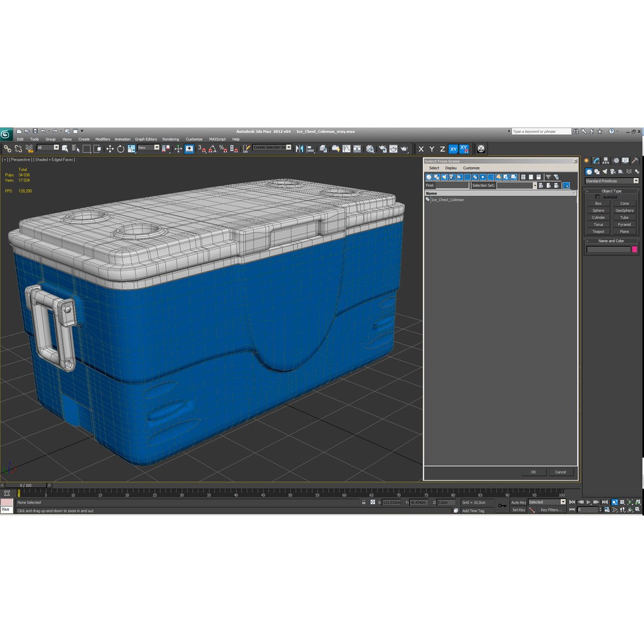
Task: Create a Box primitive
Action: tap(599, 204)
